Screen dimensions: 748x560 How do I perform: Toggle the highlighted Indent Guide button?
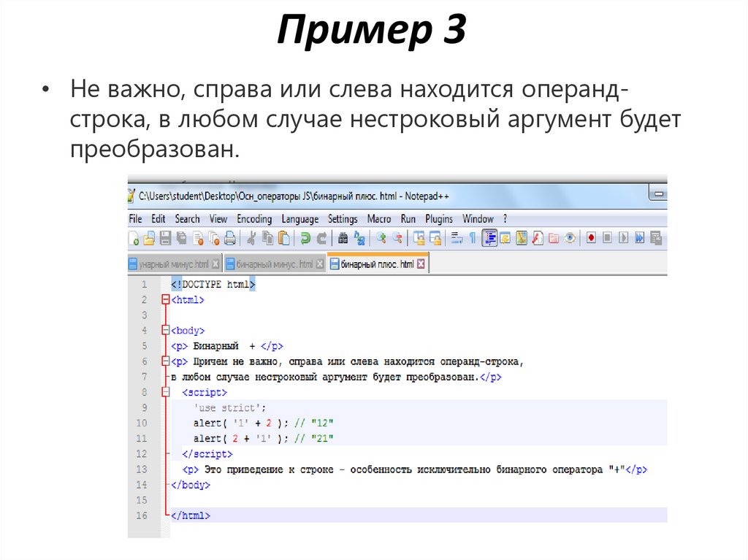pyautogui.click(x=489, y=238)
